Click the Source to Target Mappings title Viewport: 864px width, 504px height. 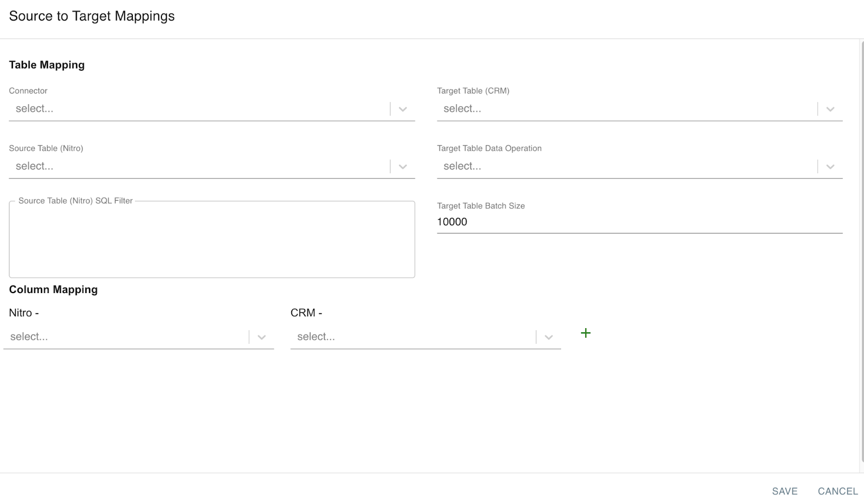pyautogui.click(x=92, y=16)
